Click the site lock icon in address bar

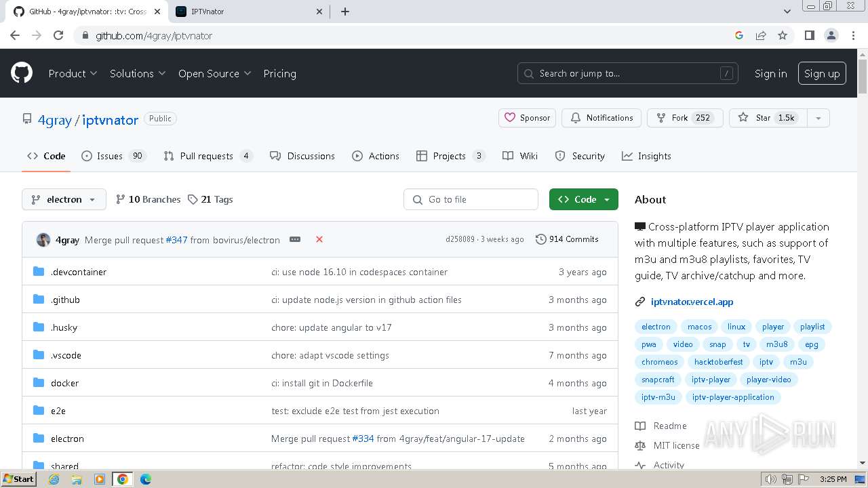coord(85,35)
